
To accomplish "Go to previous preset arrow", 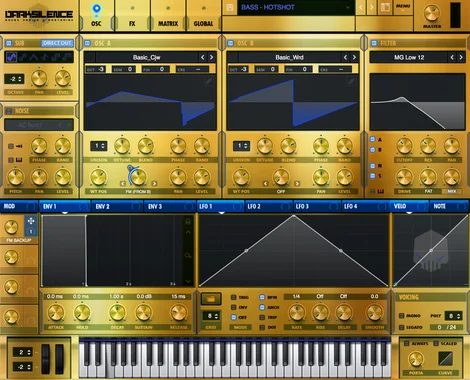I will (x=361, y=7).
